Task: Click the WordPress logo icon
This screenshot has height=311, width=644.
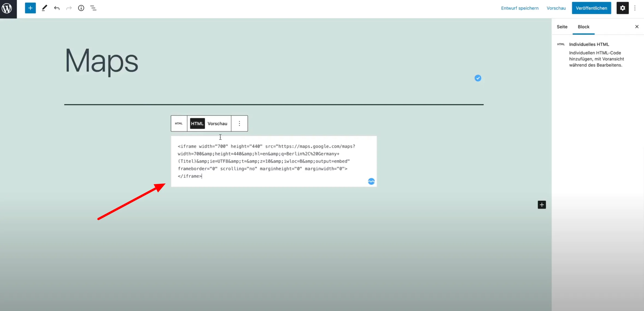Action: pyautogui.click(x=7, y=8)
